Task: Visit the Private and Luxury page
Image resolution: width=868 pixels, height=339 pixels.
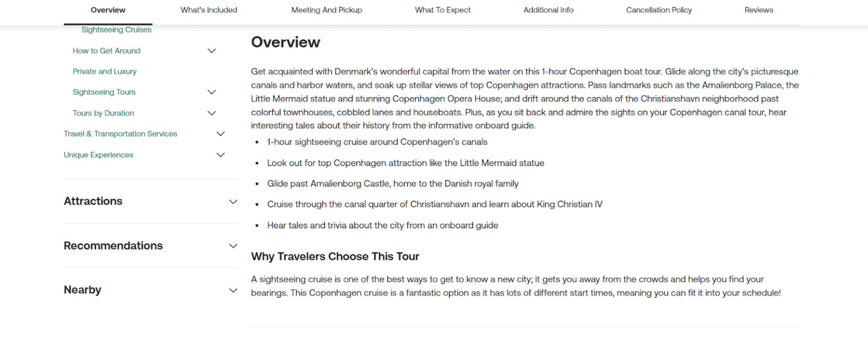Action: point(105,71)
